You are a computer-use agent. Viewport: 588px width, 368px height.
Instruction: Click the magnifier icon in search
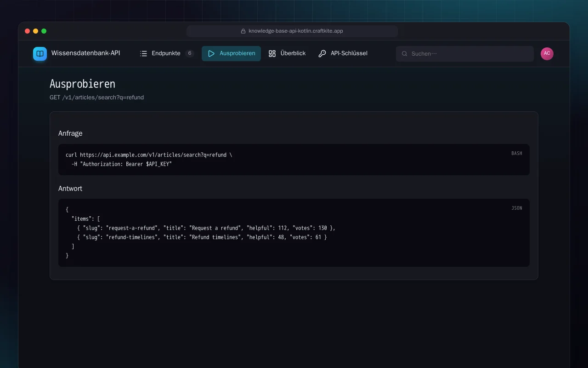[x=405, y=54]
